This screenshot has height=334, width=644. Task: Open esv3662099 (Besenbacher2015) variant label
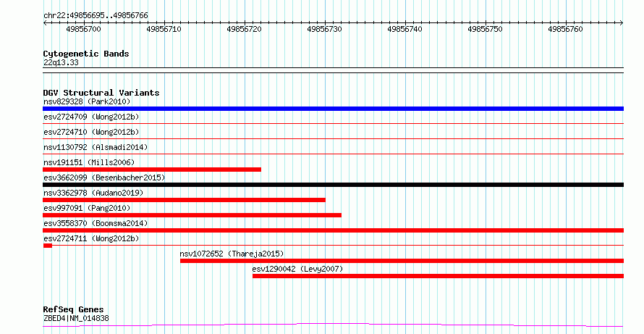pos(104,178)
